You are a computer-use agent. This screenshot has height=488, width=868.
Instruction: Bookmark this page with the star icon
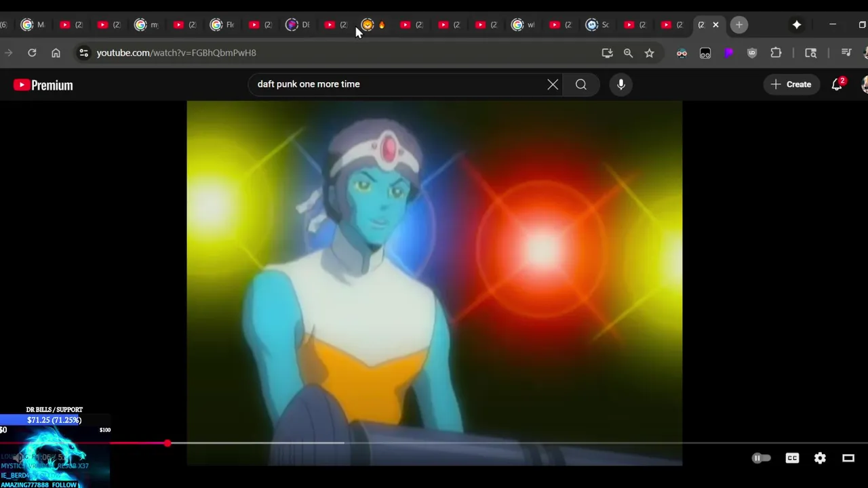click(649, 53)
